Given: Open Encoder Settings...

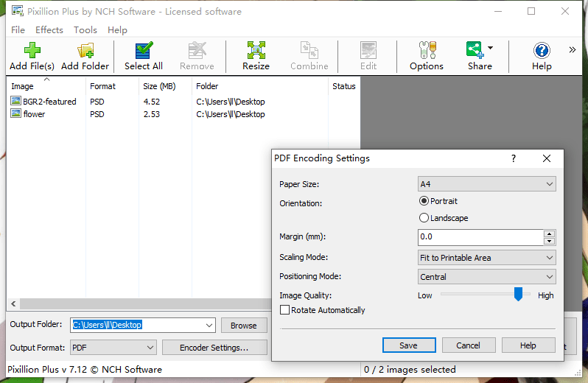Looking at the screenshot, I should [x=214, y=348].
